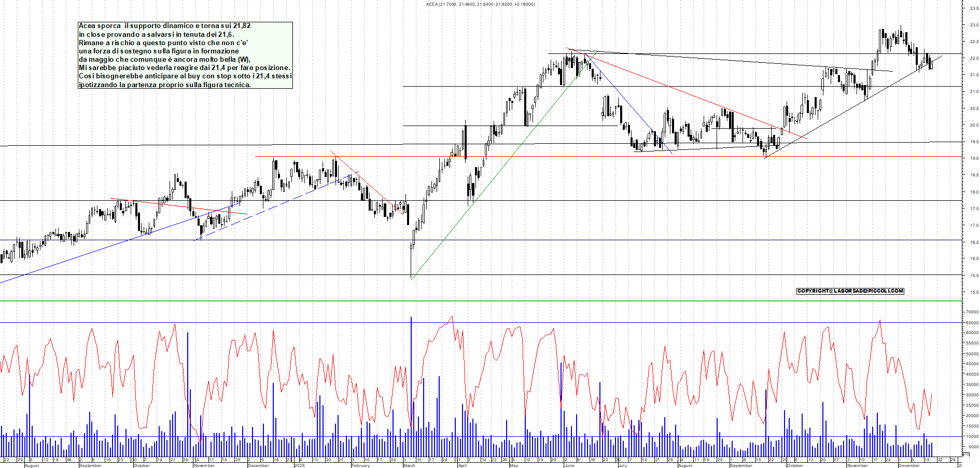The height and width of the screenshot is (468, 980).
Task: Click the thick green horizontal line
Action: click(x=467, y=301)
